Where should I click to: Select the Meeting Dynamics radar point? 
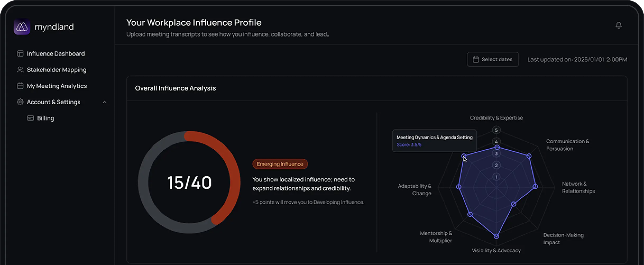coord(464,156)
